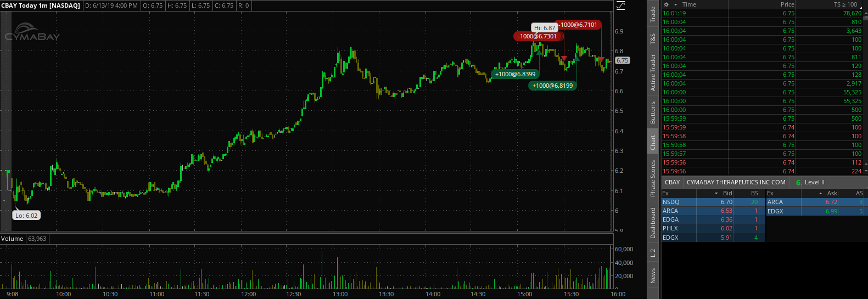This screenshot has height=299, width=868.
Task: Select the EDGX ask row at 6.99
Action: 817,211
